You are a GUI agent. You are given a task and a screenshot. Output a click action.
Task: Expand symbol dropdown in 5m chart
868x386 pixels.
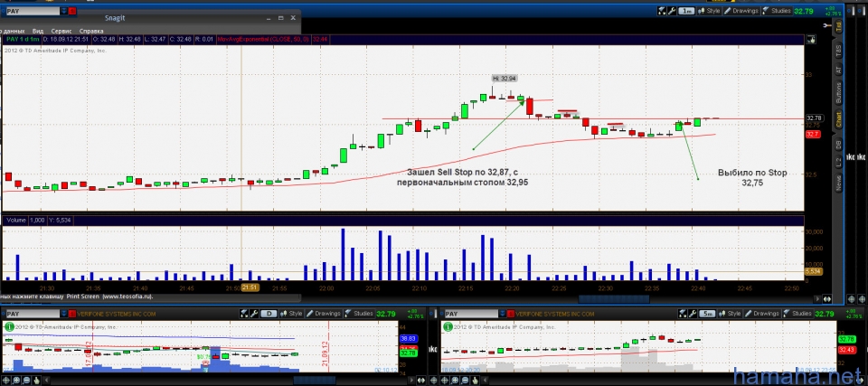[x=502, y=314]
